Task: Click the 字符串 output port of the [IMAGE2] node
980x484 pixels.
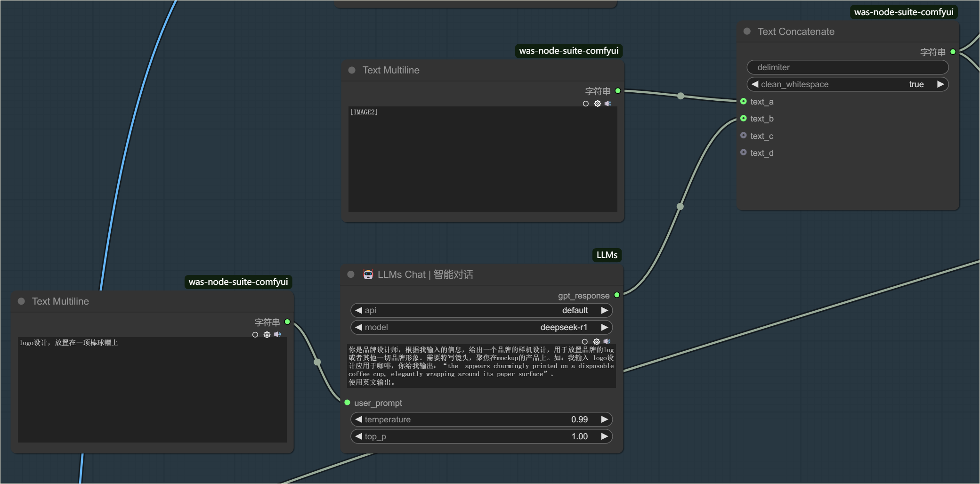Action: click(618, 91)
